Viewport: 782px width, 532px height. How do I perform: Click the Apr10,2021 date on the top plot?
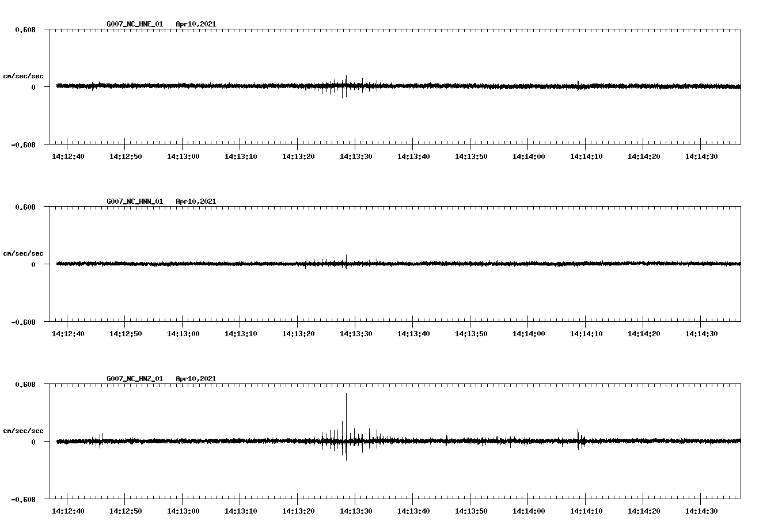pos(196,24)
